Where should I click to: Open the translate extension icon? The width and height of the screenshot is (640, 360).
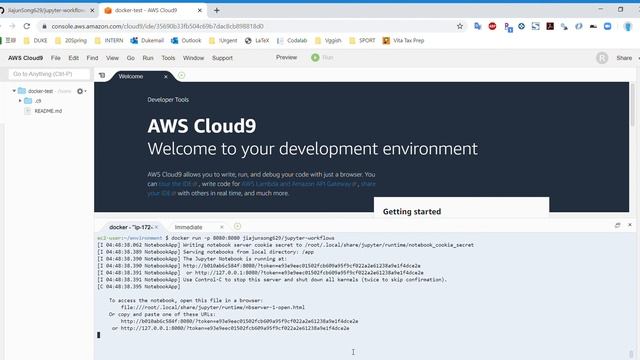pyautogui.click(x=478, y=26)
